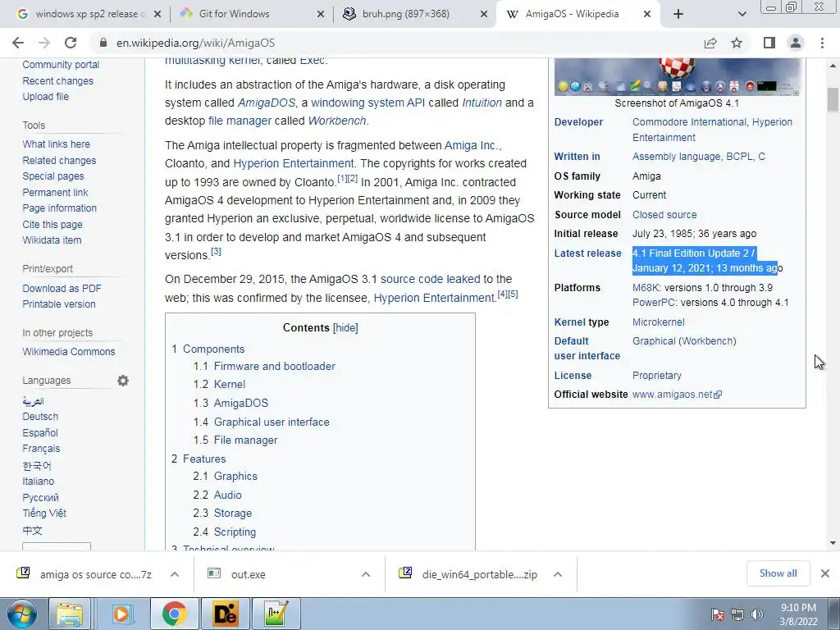
Task: Open the out.exe downloaded file
Action: click(x=248, y=574)
